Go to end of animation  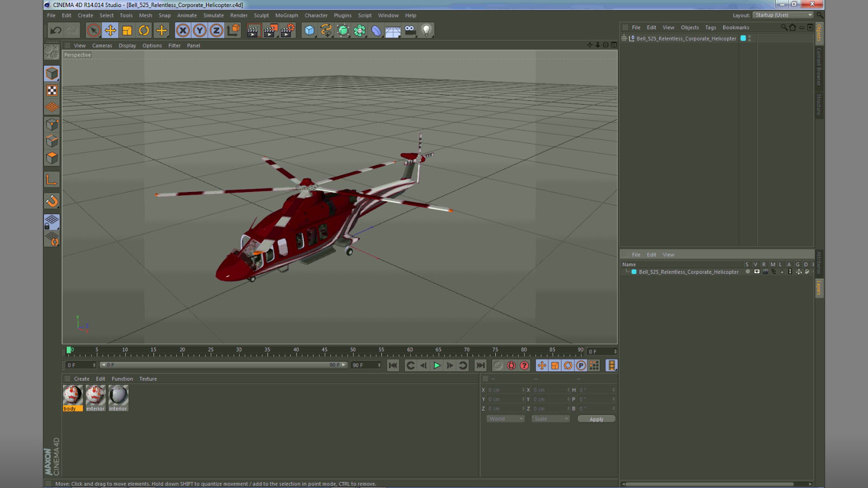[480, 365]
